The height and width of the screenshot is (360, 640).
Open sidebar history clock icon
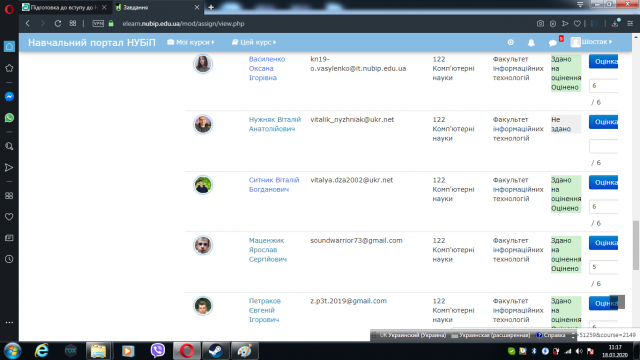coord(9,259)
